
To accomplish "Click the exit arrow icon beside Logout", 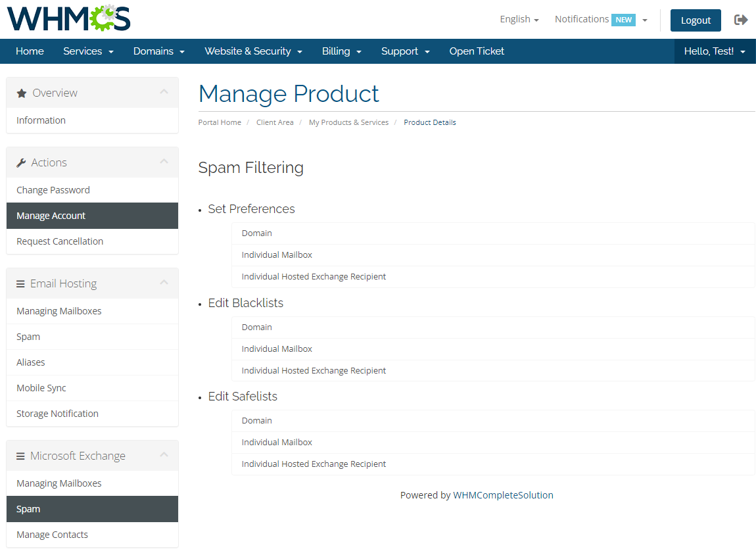I will pyautogui.click(x=741, y=20).
